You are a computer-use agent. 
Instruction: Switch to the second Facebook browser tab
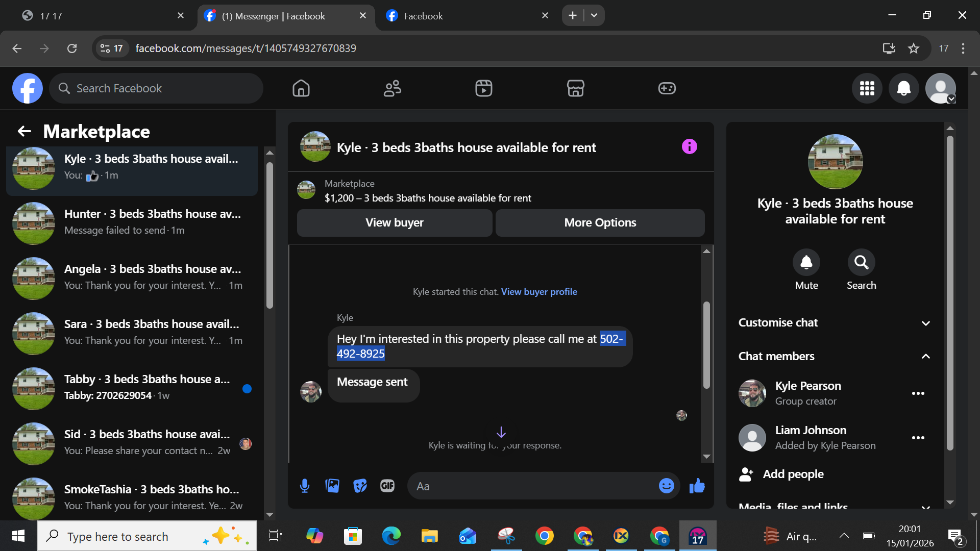point(423,16)
